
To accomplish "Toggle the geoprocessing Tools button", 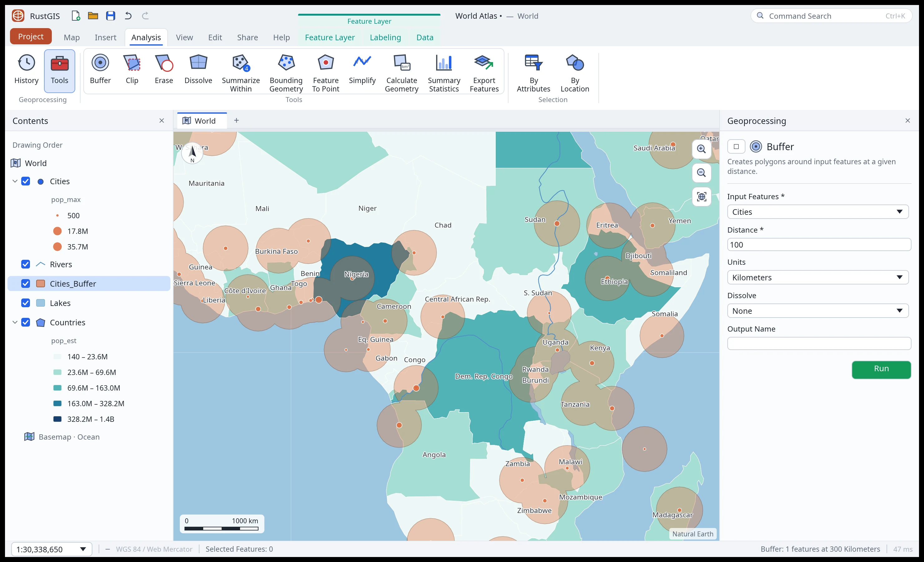I will point(60,71).
